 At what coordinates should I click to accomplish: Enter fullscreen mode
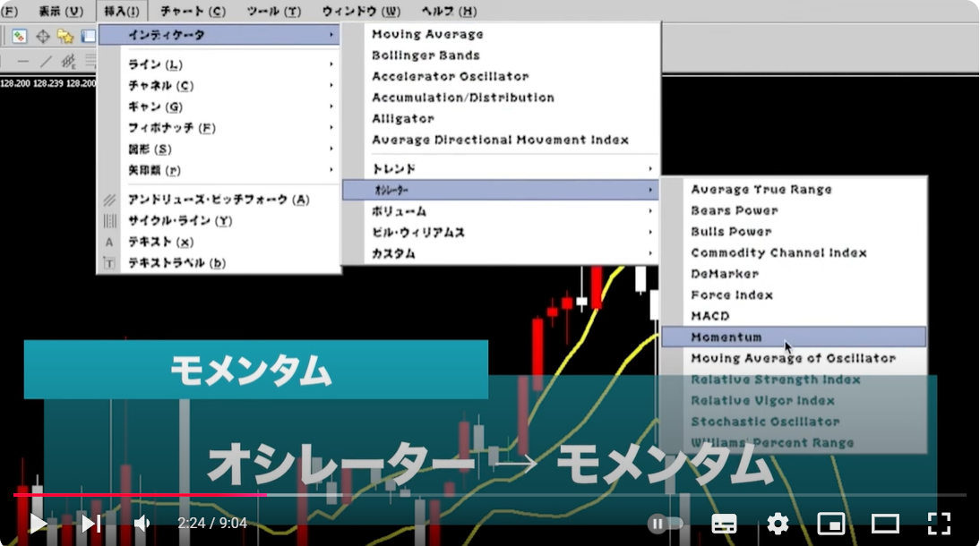pyautogui.click(x=939, y=524)
